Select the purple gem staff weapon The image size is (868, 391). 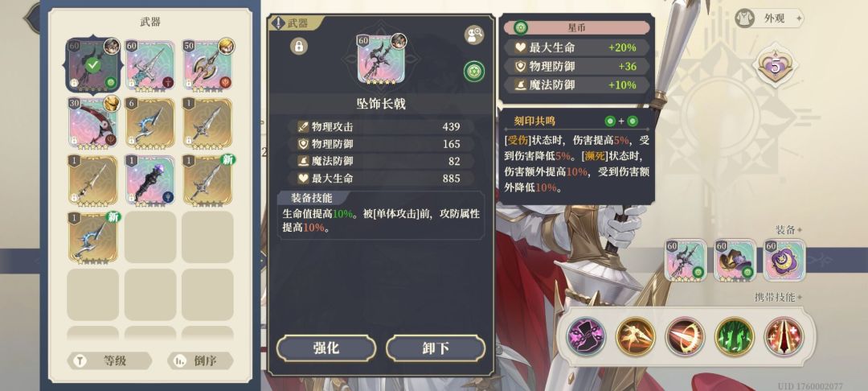tap(150, 180)
